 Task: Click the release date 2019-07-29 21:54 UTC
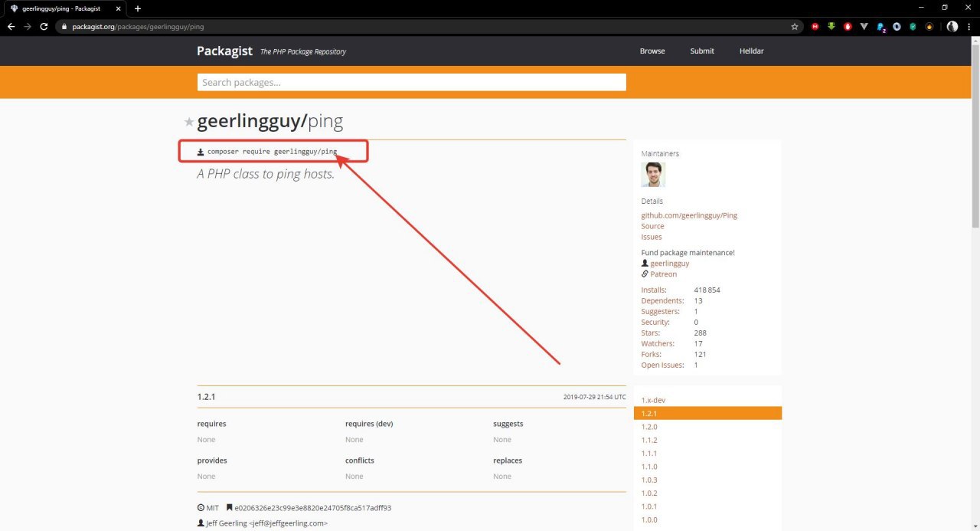[x=594, y=397]
